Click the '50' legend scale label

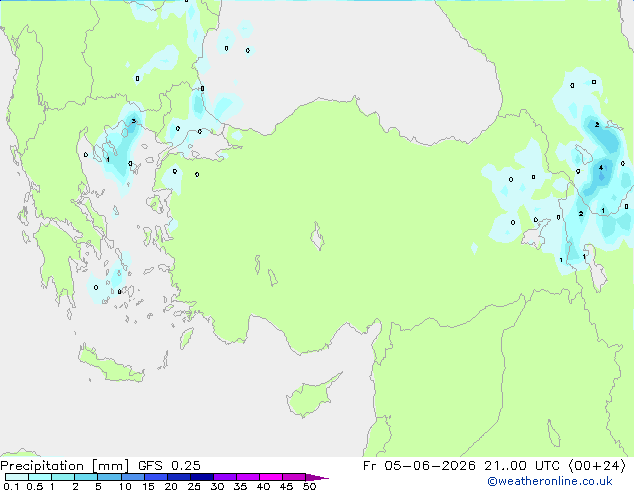[309, 486]
